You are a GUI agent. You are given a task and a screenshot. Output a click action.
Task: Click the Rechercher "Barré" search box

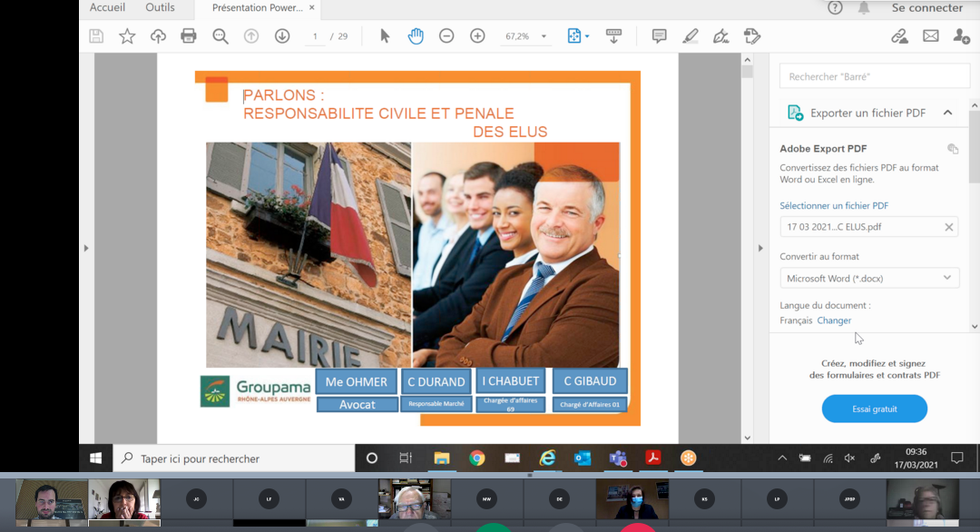875,76
